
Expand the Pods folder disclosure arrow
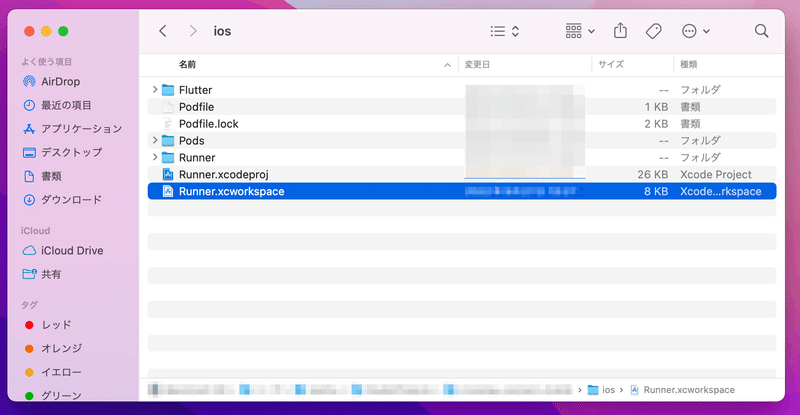point(155,140)
